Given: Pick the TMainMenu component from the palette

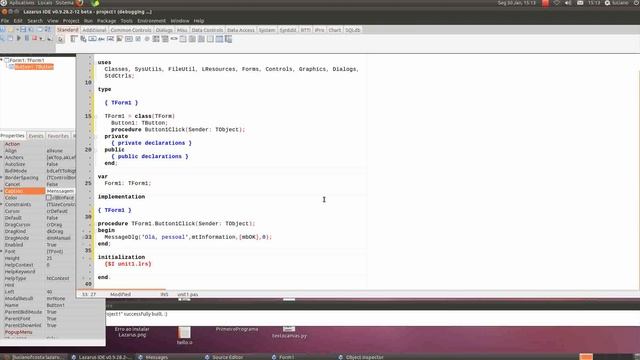Looking at the screenshot, I should [74, 39].
